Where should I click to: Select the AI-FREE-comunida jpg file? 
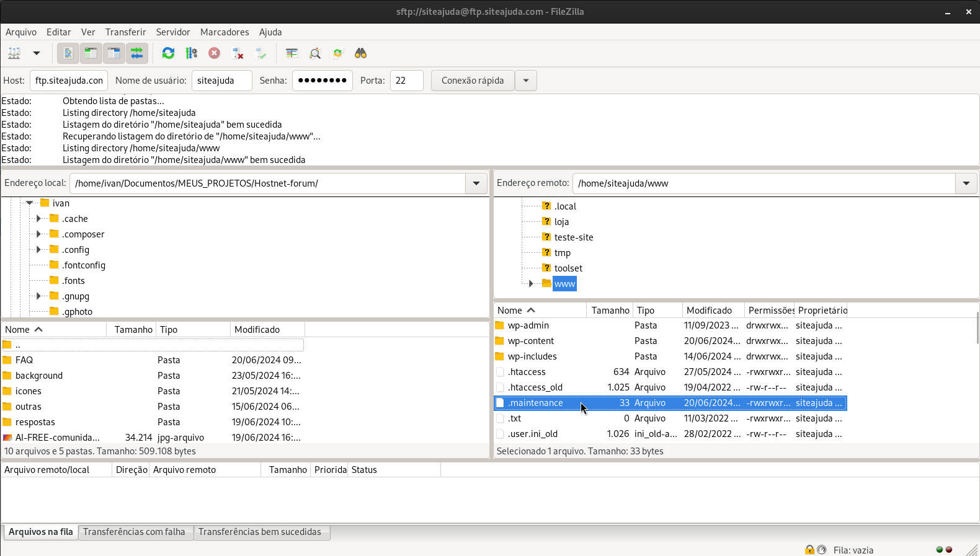(153, 438)
